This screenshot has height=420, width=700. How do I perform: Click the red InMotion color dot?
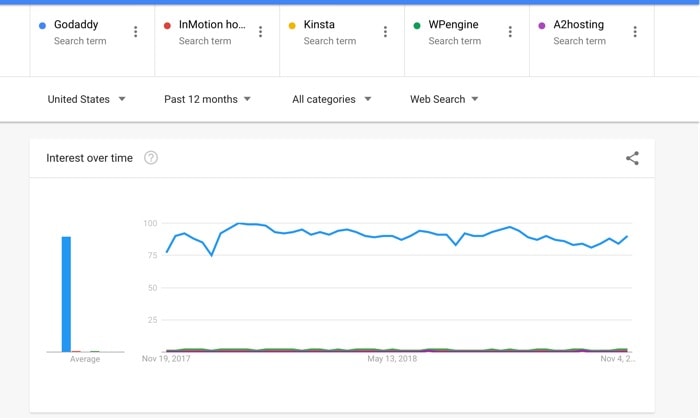tap(167, 25)
